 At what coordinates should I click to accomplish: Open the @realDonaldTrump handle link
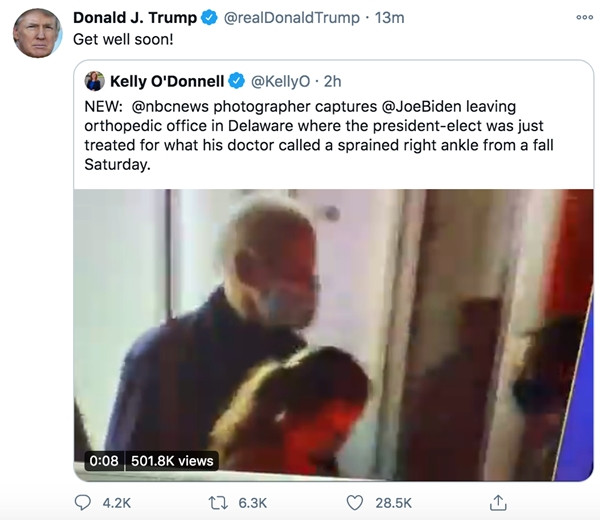pyautogui.click(x=293, y=18)
